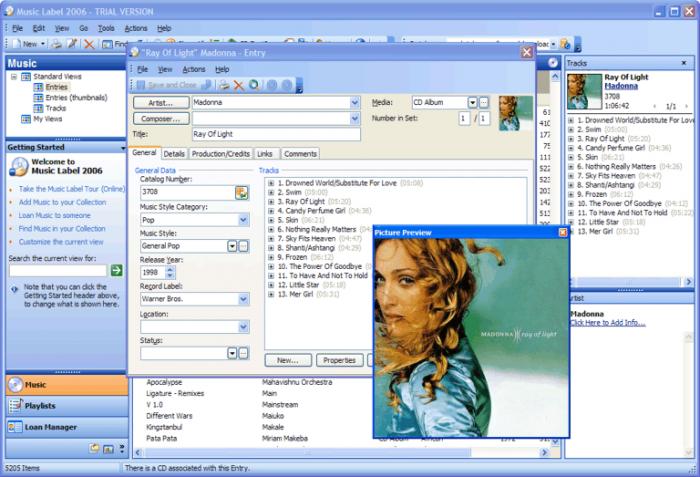The width and height of the screenshot is (700, 477).
Task: Open the Playlists navigation pane
Action: pos(67,406)
